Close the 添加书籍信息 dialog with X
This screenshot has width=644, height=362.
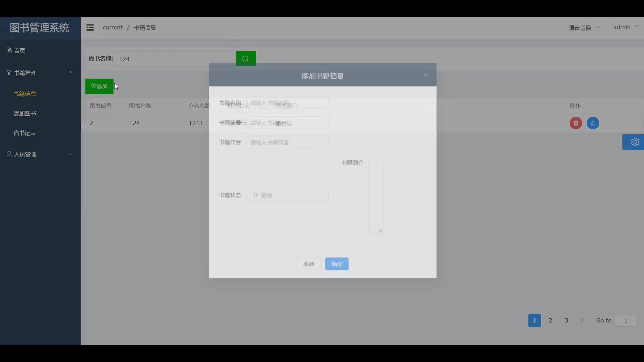426,75
